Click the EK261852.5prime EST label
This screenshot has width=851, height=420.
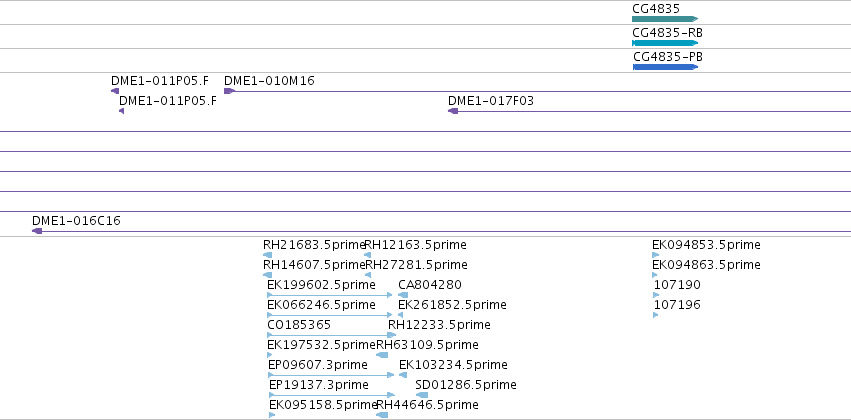tap(452, 305)
